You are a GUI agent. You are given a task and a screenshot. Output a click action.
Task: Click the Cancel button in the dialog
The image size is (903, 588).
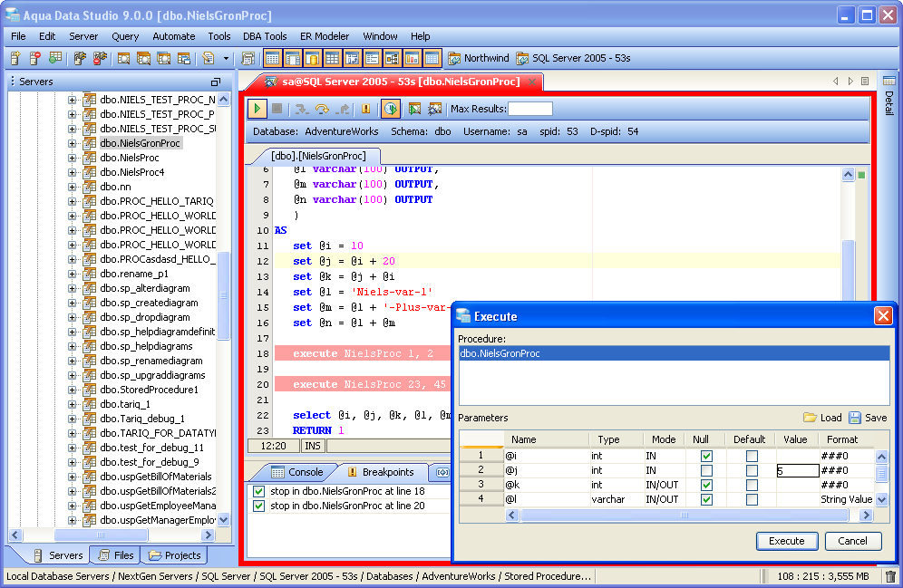tap(852, 541)
